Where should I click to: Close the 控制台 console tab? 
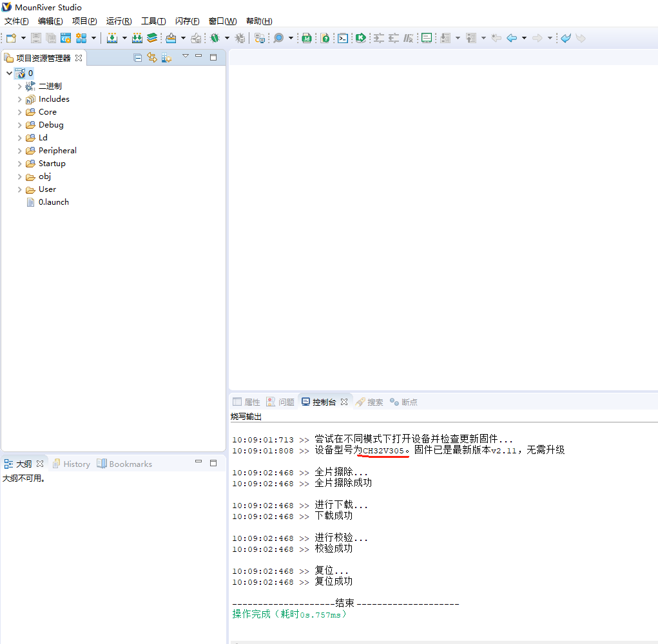pos(344,402)
